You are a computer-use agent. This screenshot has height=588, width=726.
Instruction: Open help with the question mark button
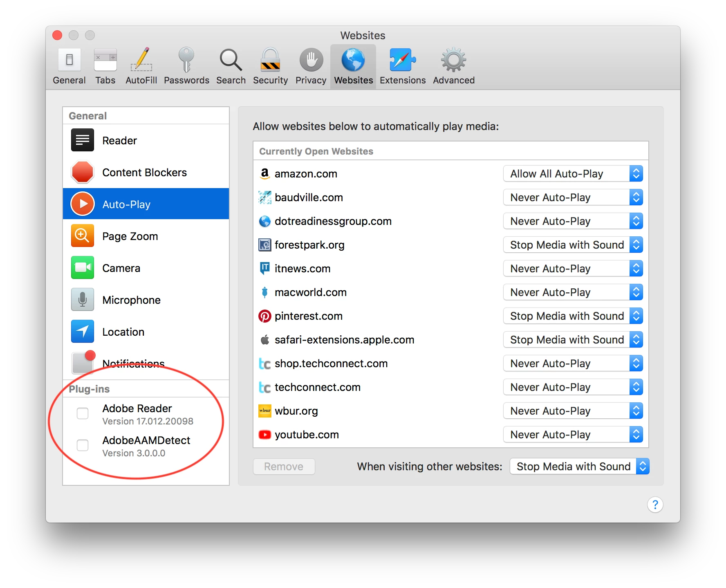655,505
